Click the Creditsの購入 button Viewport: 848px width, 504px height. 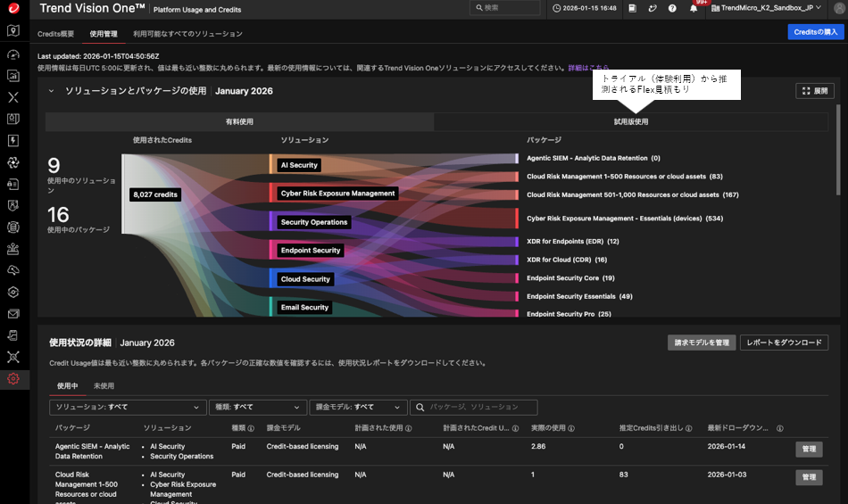point(816,32)
